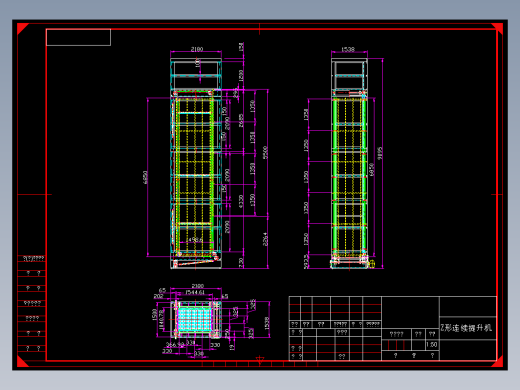The image size is (520, 390).
Task: Select the 4130 vertical dimension text
Action: click(241, 202)
